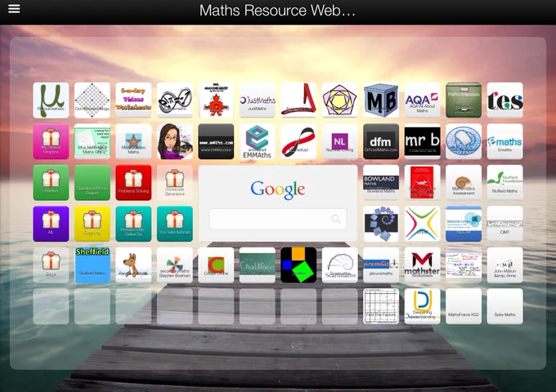Open the mr b tile
This screenshot has width=556, height=392.
point(423,141)
